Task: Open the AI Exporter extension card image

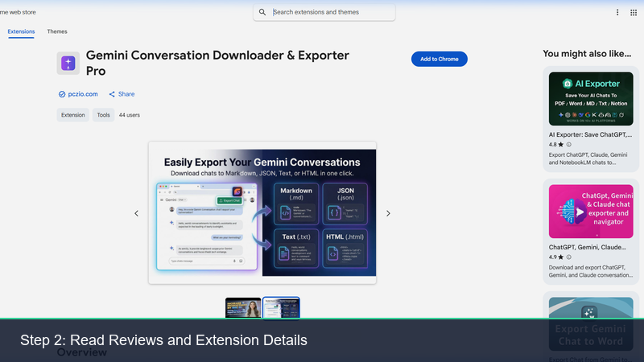Action: click(x=591, y=99)
